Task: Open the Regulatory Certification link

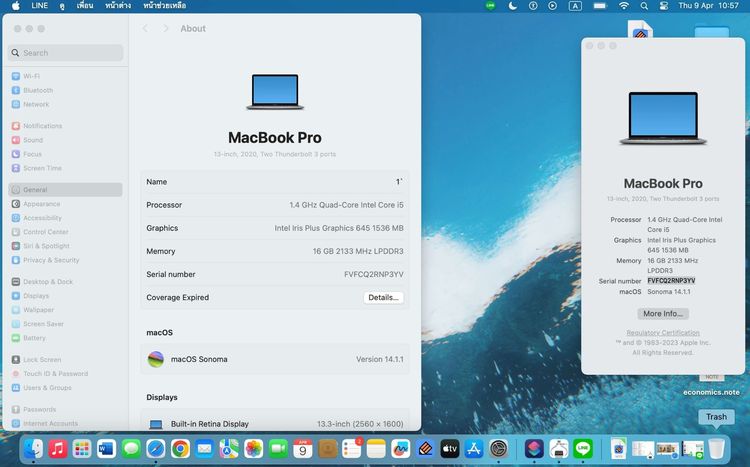Action: coord(663,333)
